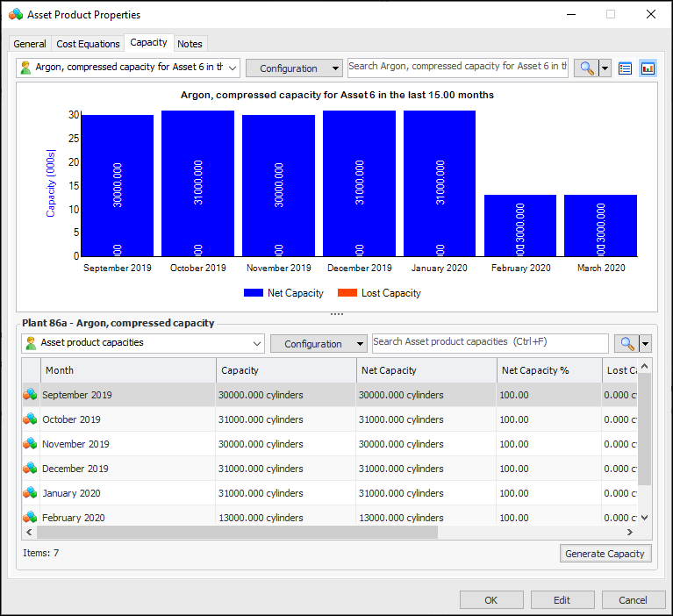The height and width of the screenshot is (616, 673).
Task: Toggle Lost Capacity legend entry
Action: tap(379, 293)
